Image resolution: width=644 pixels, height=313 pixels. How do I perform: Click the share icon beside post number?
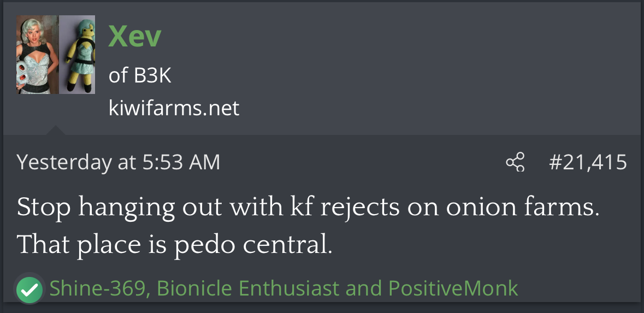point(515,163)
